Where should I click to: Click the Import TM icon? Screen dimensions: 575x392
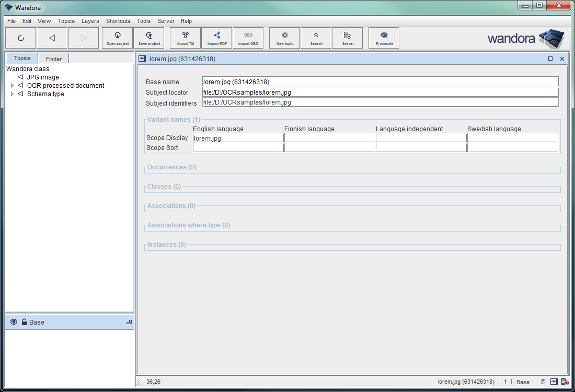[186, 38]
